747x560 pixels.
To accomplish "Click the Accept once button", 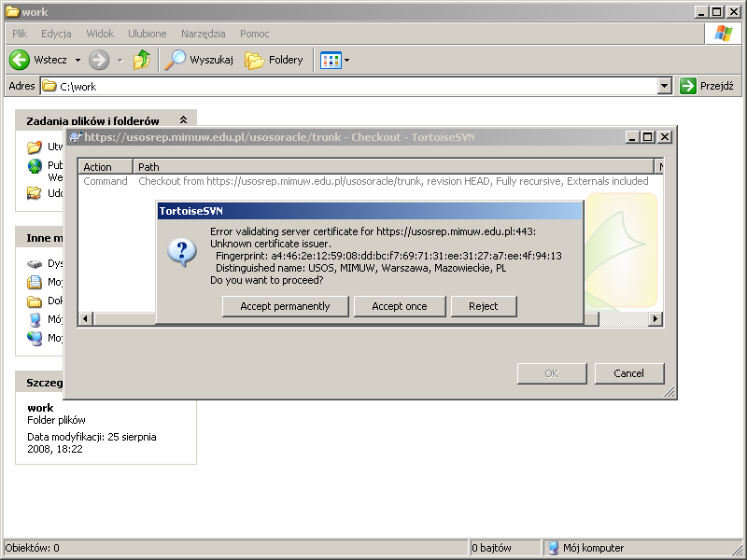I will [x=400, y=306].
